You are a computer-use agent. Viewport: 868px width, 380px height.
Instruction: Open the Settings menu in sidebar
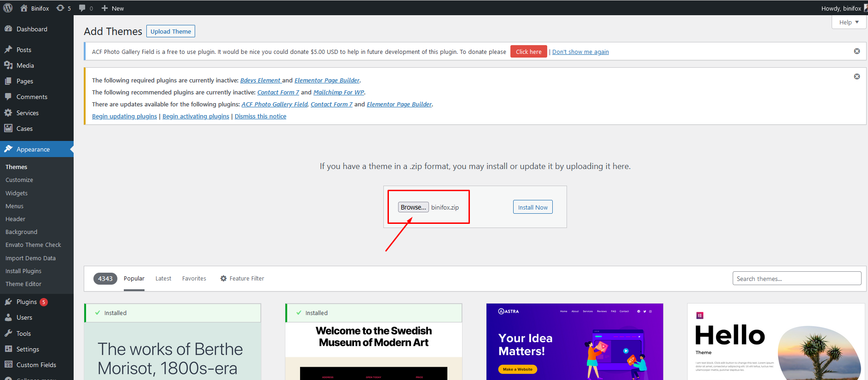(28, 349)
